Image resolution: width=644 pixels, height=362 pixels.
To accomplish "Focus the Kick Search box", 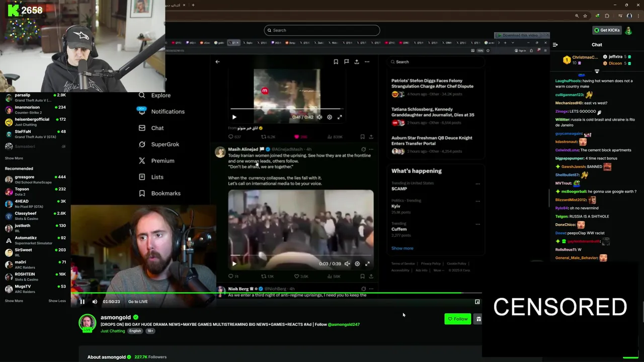I will click(x=322, y=30).
